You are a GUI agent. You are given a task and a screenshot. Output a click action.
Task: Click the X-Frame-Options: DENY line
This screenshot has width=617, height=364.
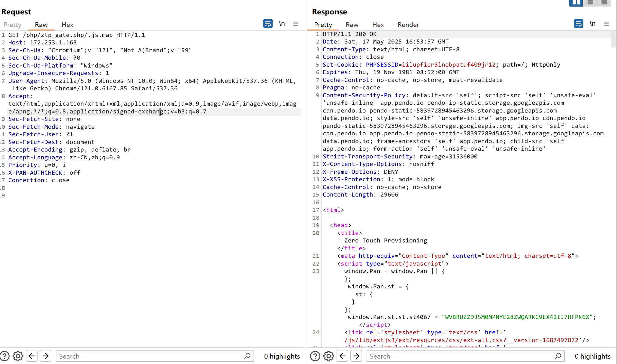click(360, 172)
